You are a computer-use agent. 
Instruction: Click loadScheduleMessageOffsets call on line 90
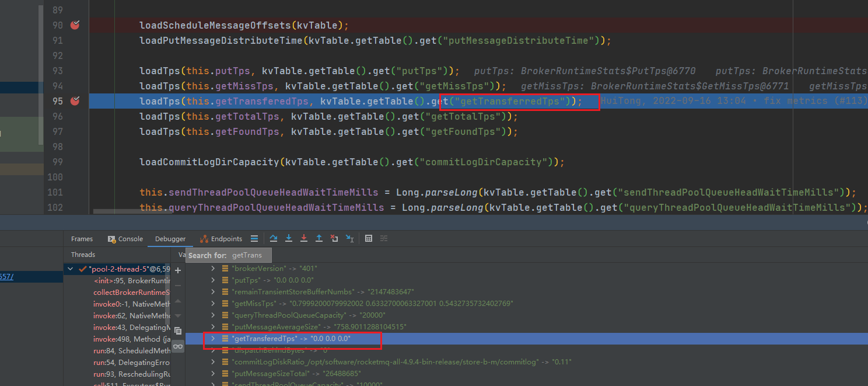click(x=215, y=25)
